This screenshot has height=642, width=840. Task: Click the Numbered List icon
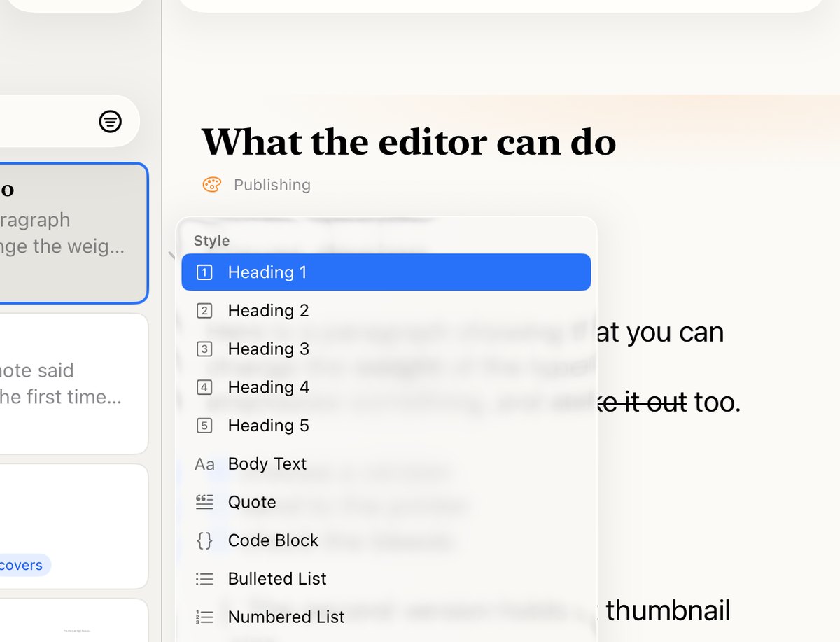[204, 617]
